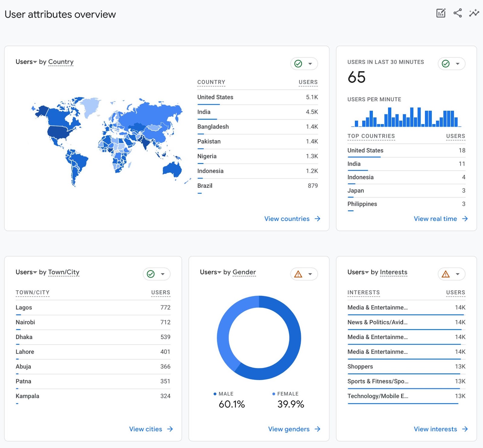Open the customize report icon

point(441,13)
